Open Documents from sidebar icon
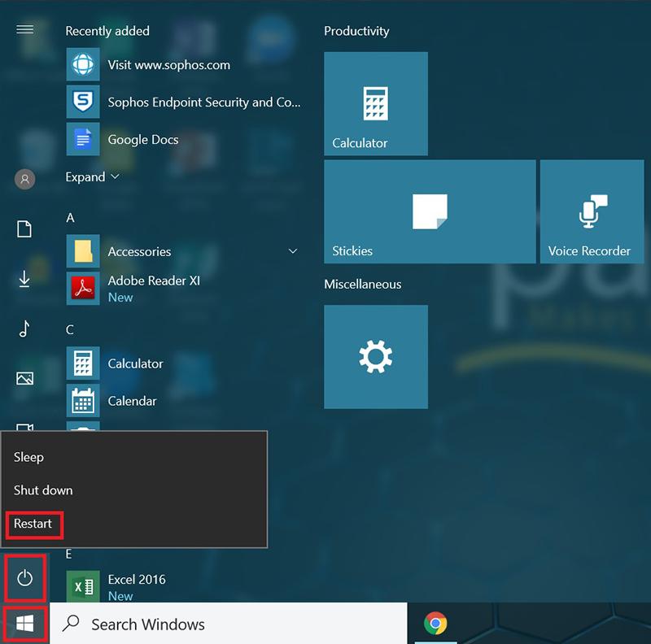651x644 pixels. (x=24, y=229)
